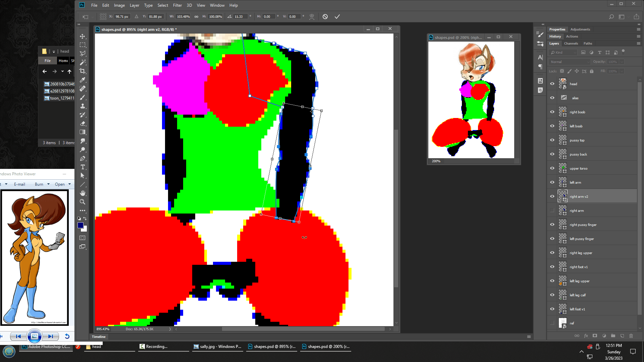Viewport: 644px width, 362px height.
Task: Open the layer blend mode Normal dropdown
Action: (x=570, y=62)
